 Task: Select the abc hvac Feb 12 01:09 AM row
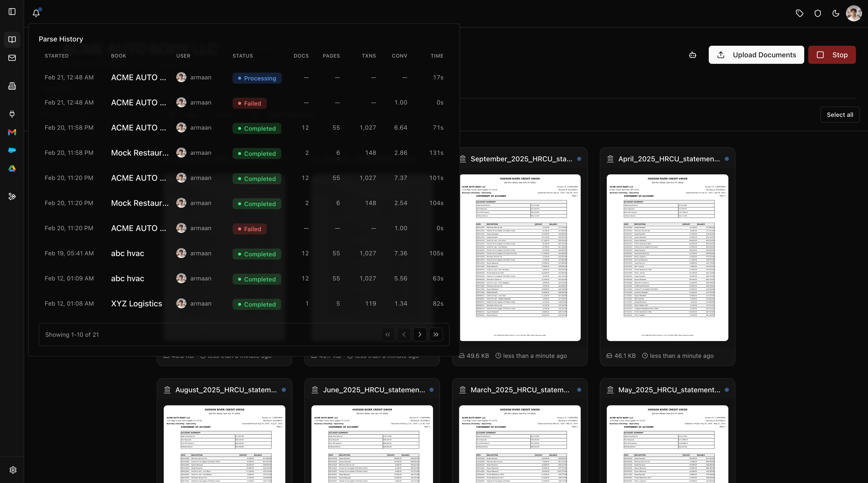[244, 278]
